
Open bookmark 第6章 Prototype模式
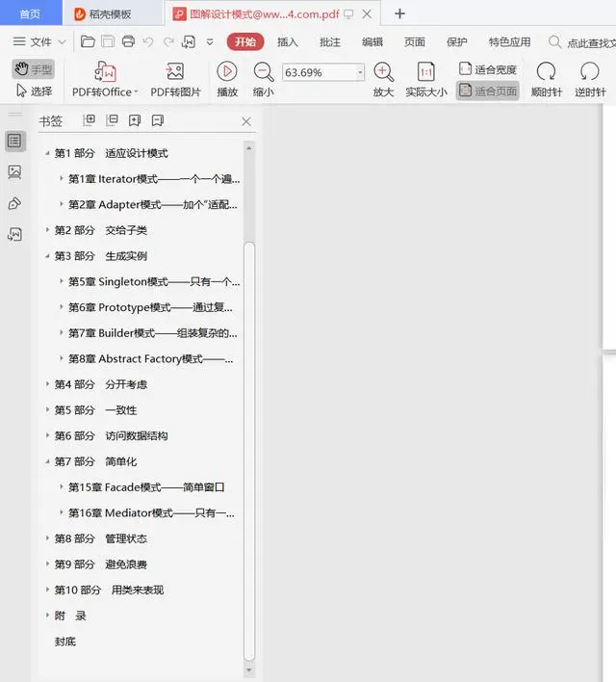tap(150, 307)
